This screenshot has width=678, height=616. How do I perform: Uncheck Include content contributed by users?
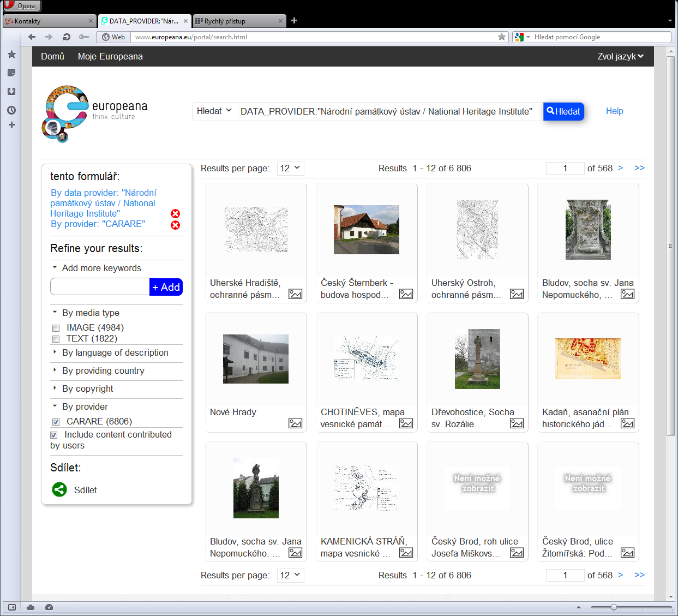point(54,435)
